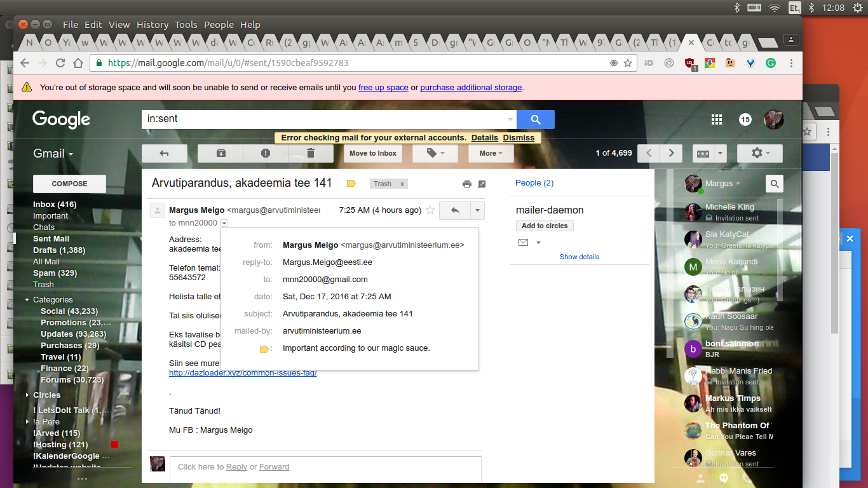Open input tools dropdown arrow
868x488 pixels.
(720, 153)
